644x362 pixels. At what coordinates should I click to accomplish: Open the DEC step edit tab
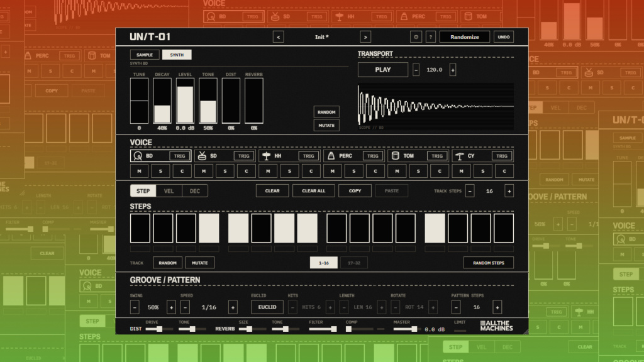click(x=195, y=191)
